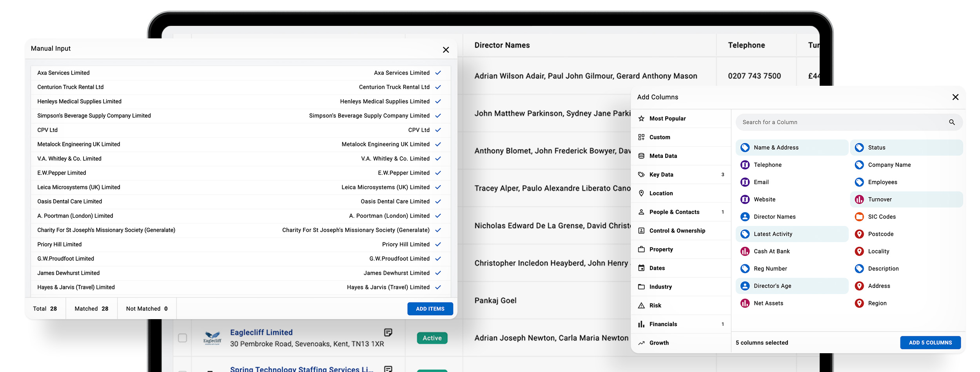Open the Eaglecliff Limited company link
Image resolution: width=980 pixels, height=372 pixels.
(261, 332)
